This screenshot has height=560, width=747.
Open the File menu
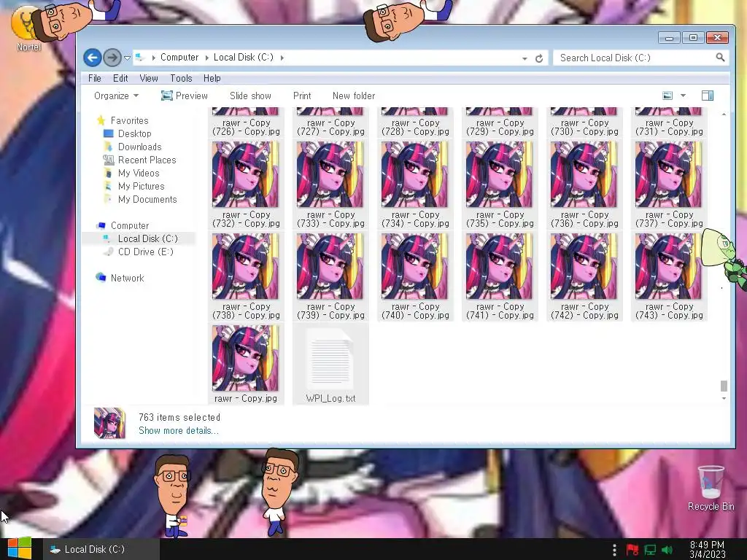tap(95, 78)
